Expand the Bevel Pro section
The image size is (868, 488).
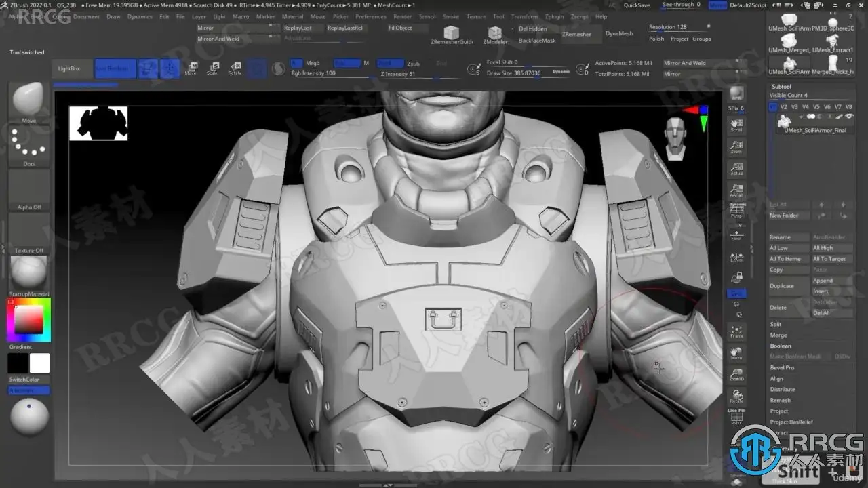[782, 368]
